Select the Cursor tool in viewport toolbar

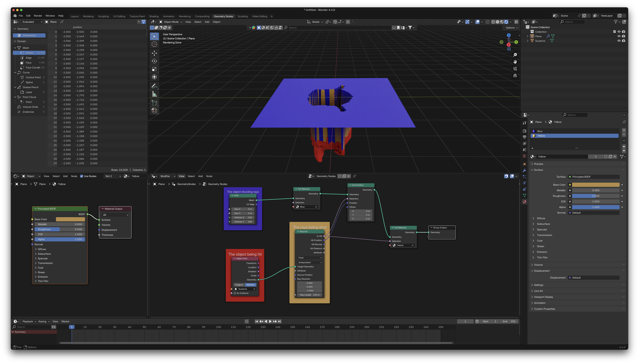click(x=154, y=44)
